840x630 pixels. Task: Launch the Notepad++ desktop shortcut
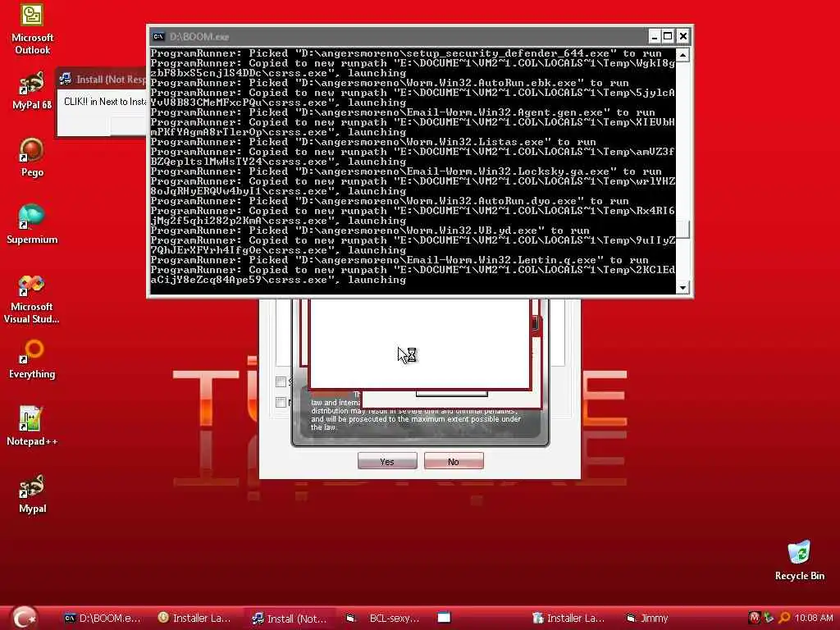pyautogui.click(x=32, y=427)
